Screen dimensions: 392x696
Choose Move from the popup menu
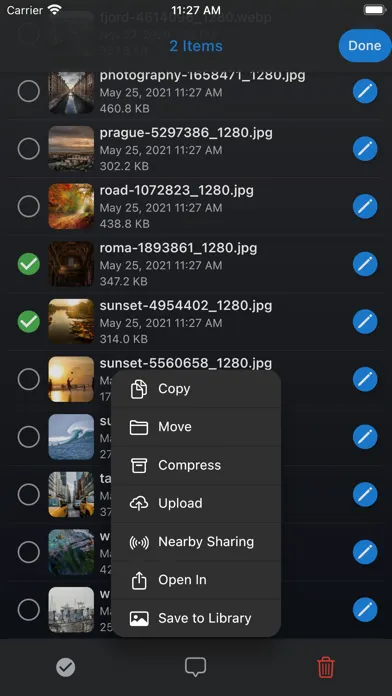(196, 427)
